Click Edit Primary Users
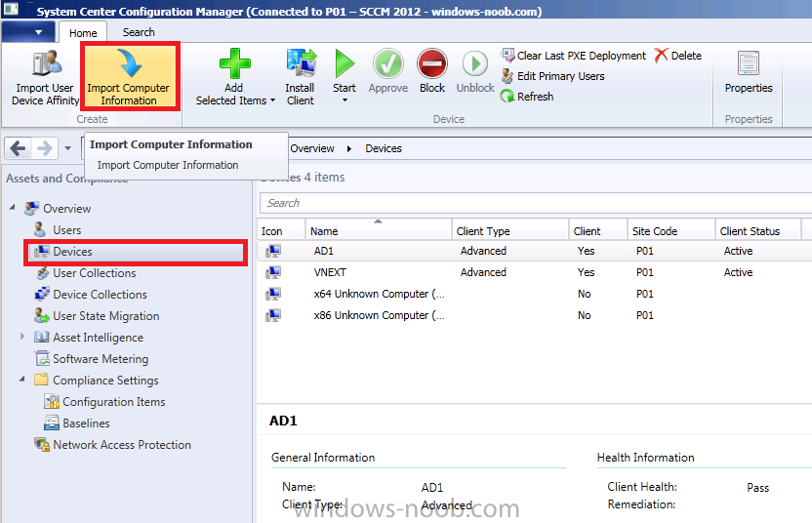 pos(552,76)
